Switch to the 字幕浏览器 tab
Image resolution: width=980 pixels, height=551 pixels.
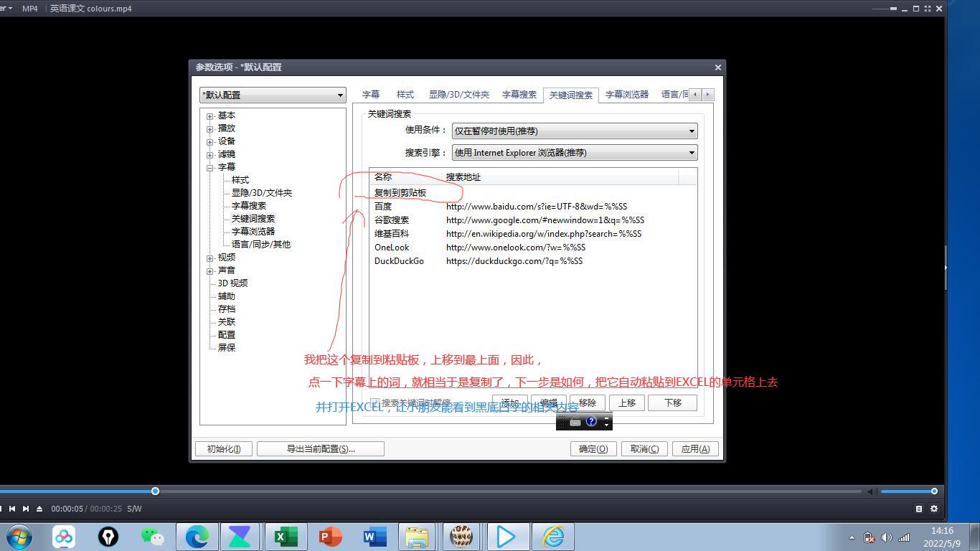pyautogui.click(x=626, y=95)
